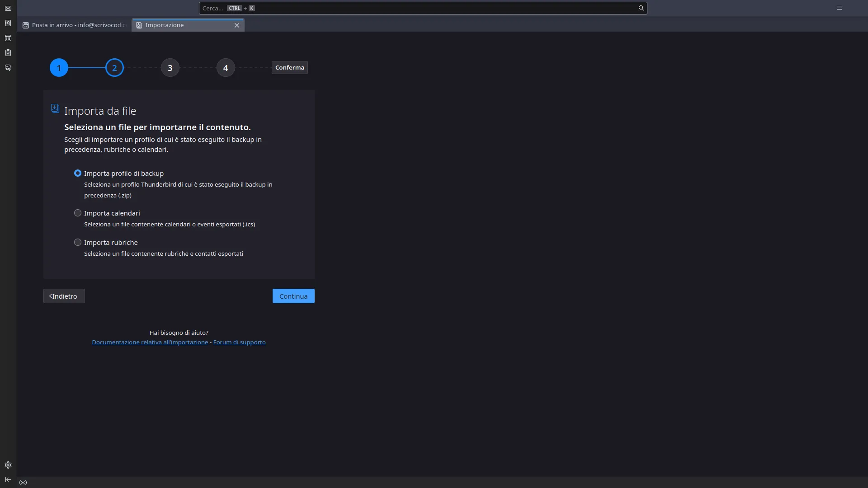Open the Tasks icon in the sidebar
The width and height of the screenshot is (868, 488).
(8, 52)
